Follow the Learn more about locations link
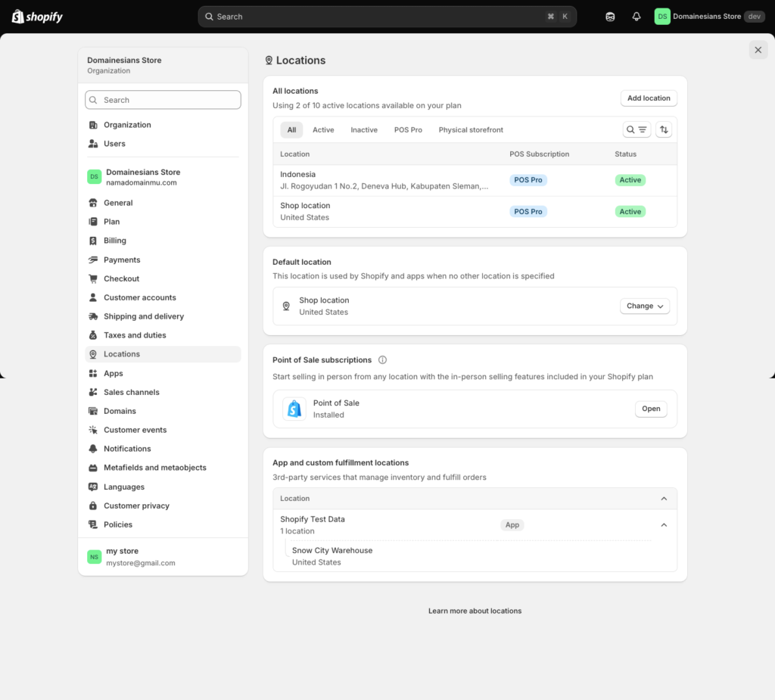 point(475,611)
